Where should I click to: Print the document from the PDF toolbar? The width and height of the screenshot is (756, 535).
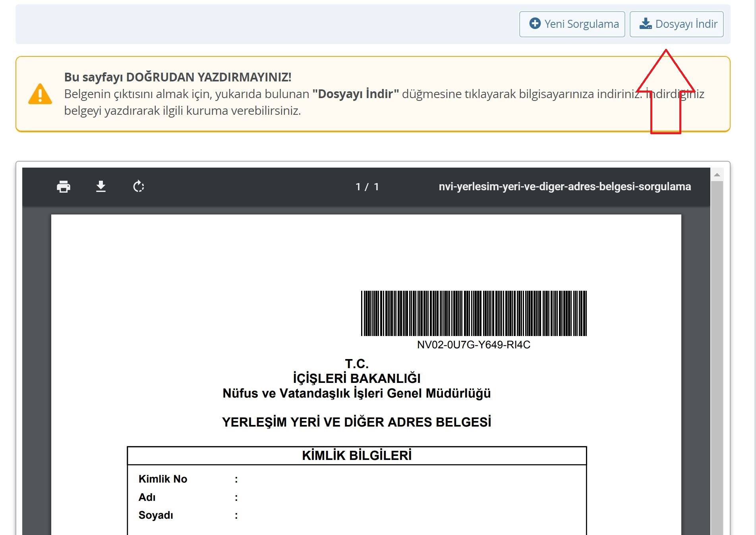pyautogui.click(x=64, y=186)
